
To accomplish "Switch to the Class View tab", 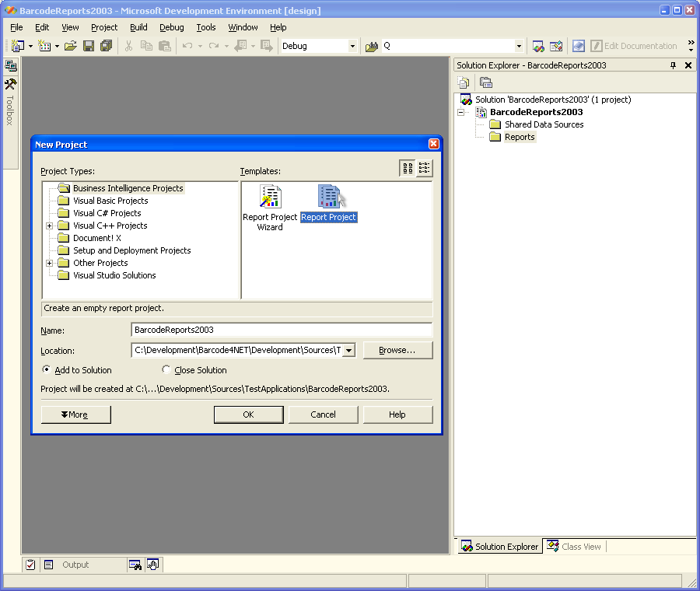I will click(x=573, y=547).
